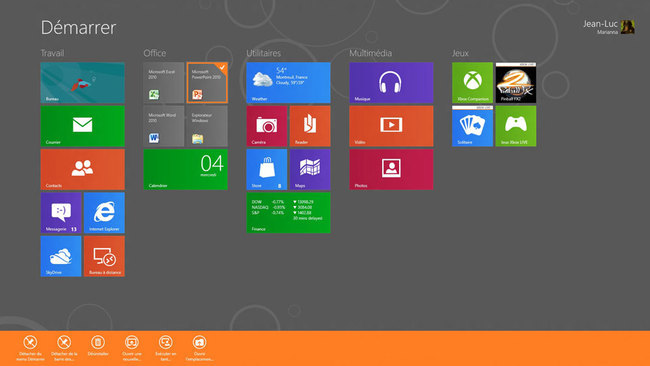The height and width of the screenshot is (366, 650).
Task: Open the SkyDrive tile
Action: click(x=61, y=256)
